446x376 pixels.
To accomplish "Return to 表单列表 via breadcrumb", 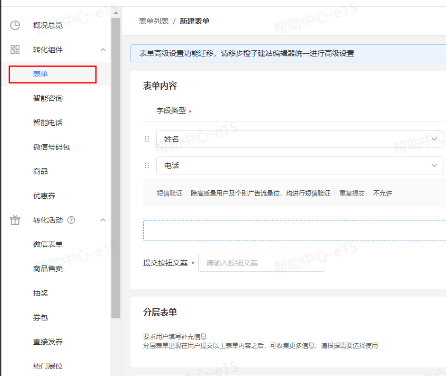I will [154, 21].
